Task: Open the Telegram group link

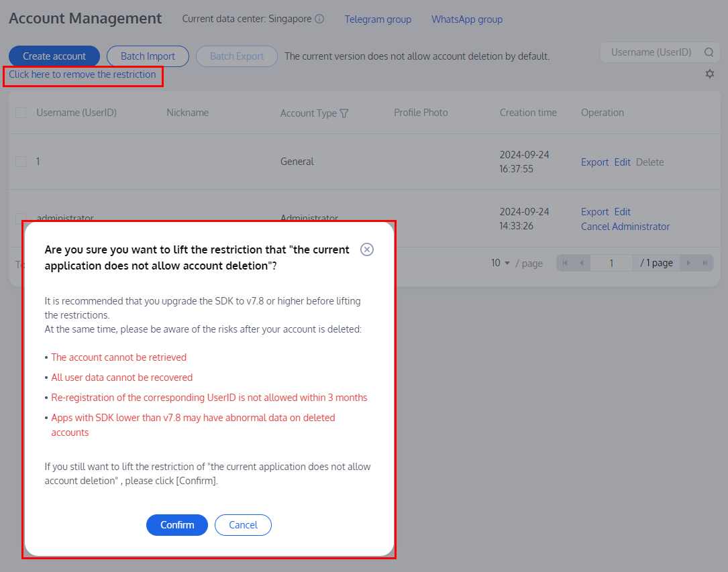Action: (x=378, y=19)
